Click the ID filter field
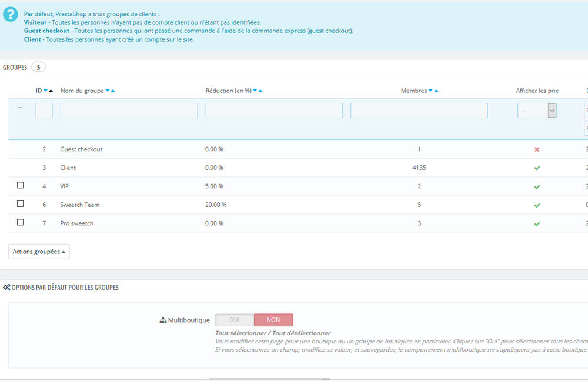Screen dimensions: 588x381 (x=44, y=111)
